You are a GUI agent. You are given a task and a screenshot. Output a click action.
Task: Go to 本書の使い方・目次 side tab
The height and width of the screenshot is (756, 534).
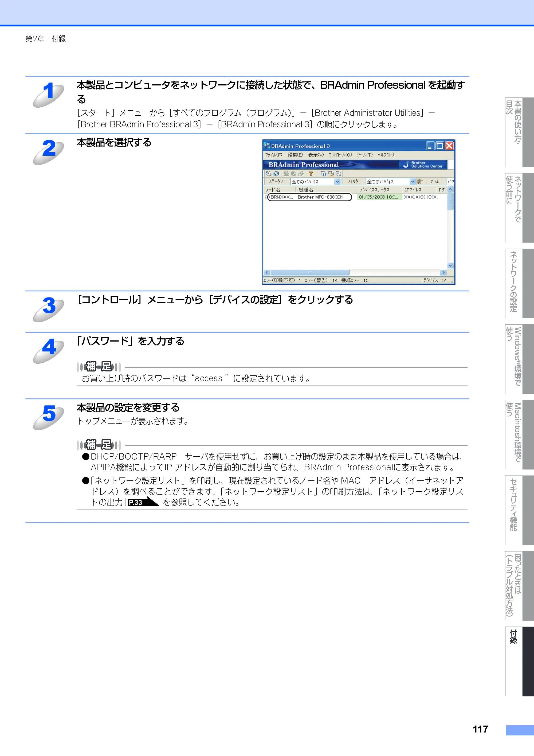[x=519, y=132]
